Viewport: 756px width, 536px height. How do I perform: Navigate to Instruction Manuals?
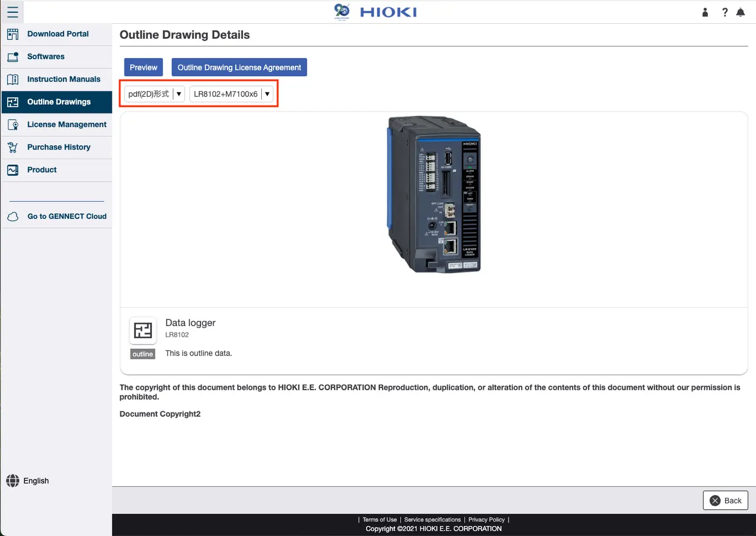[x=56, y=80]
